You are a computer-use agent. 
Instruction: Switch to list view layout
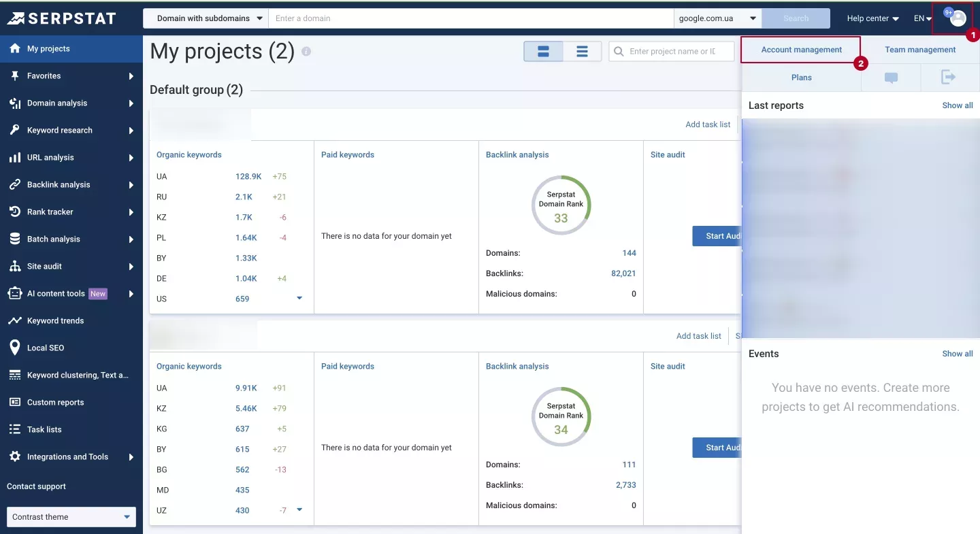[x=582, y=51]
